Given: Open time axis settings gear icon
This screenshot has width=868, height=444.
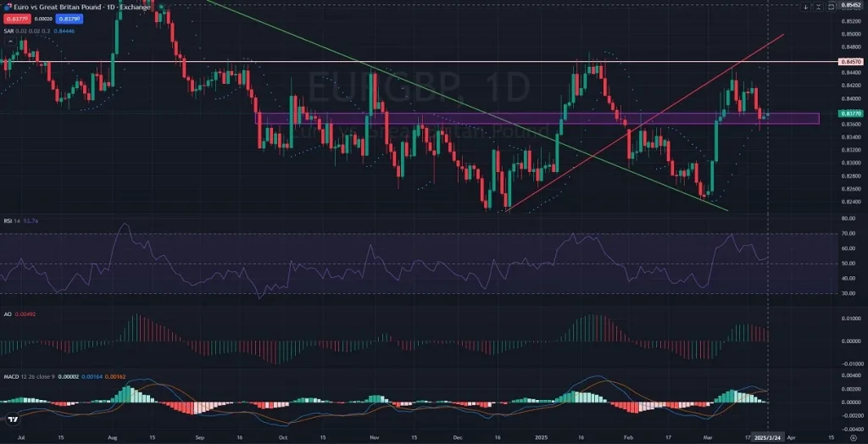Looking at the screenshot, I should pyautogui.click(x=853, y=437).
